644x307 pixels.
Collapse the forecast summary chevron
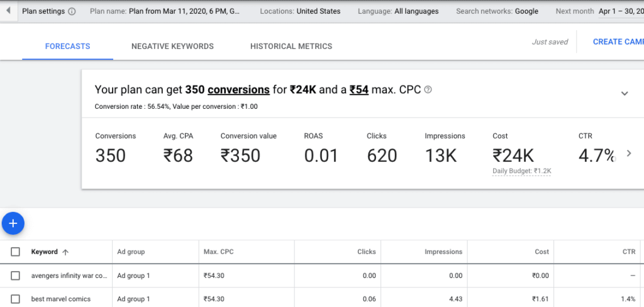[625, 93]
